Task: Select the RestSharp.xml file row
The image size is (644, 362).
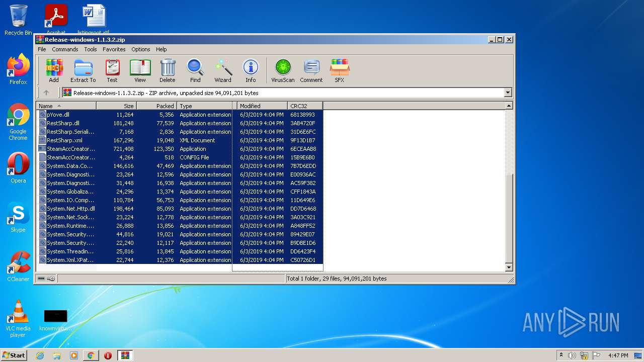Action: (181, 140)
